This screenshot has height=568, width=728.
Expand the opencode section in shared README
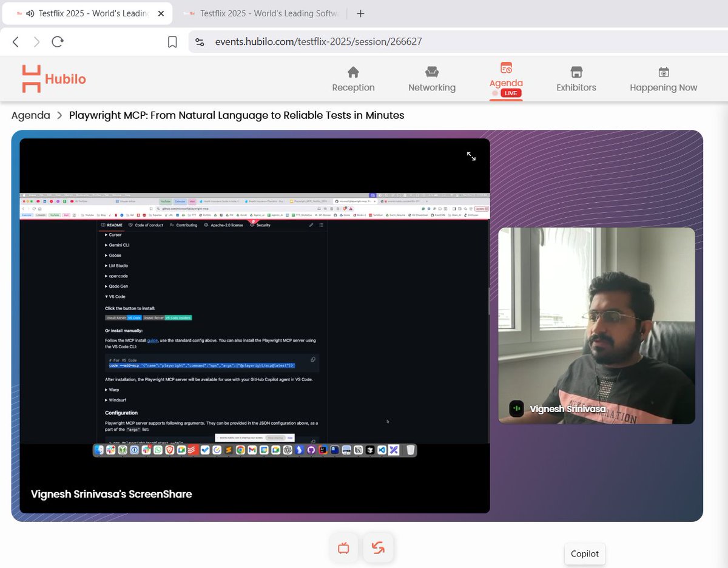(x=115, y=276)
